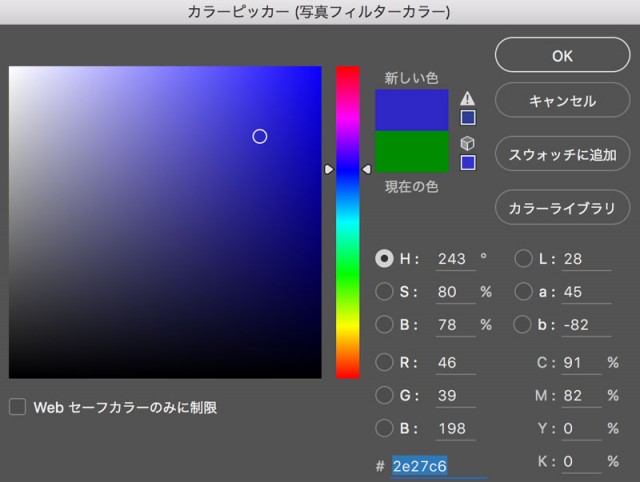Image resolution: width=640 pixels, height=482 pixels.
Task: Click the キャンセル button
Action: click(561, 101)
